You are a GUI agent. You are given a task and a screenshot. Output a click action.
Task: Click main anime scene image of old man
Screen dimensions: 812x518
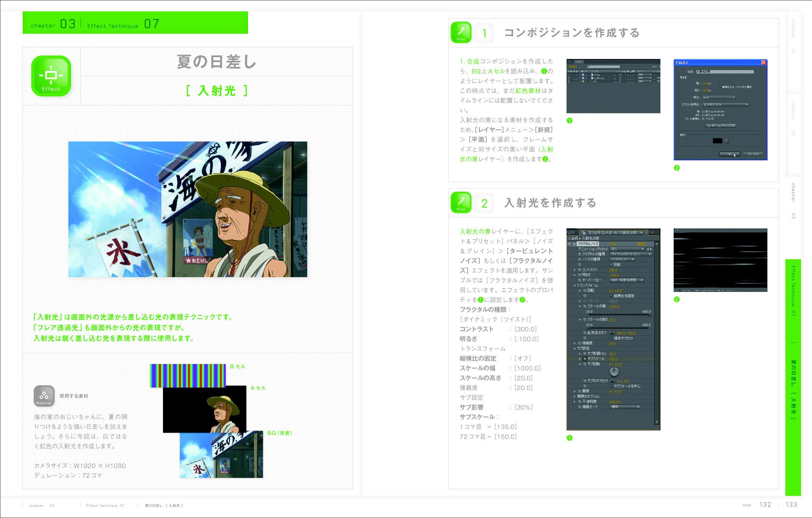point(188,209)
